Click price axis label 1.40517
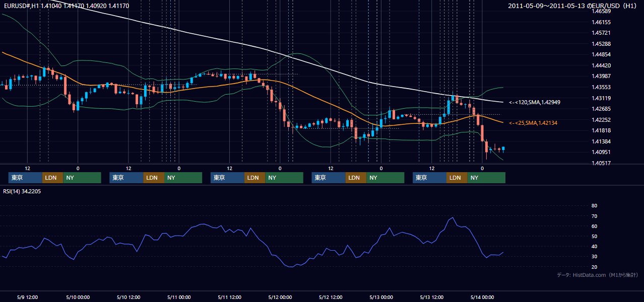644x302 pixels. tap(601, 163)
